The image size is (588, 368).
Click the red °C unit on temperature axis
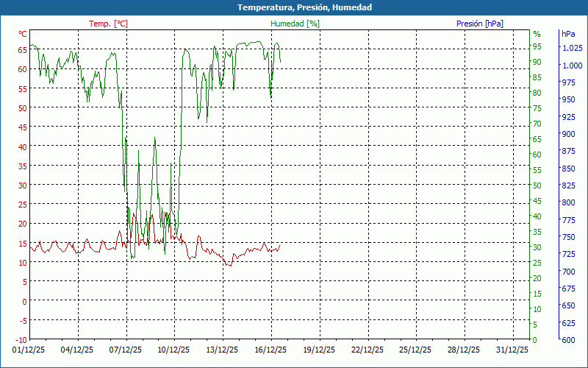click(x=23, y=34)
